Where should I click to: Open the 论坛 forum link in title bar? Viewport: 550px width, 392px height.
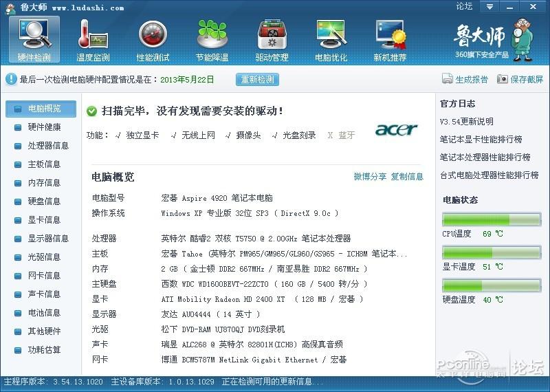(464, 6)
